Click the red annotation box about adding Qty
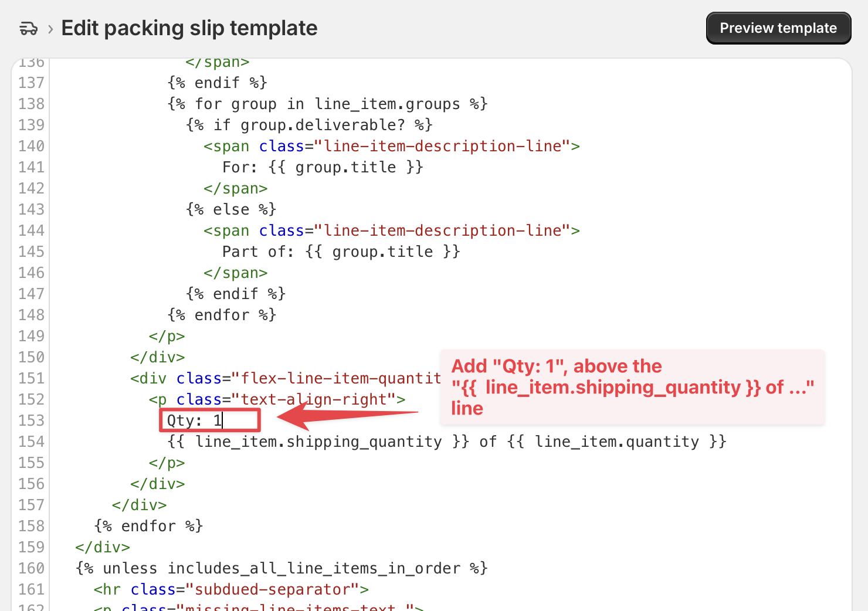868x611 pixels. [632, 387]
